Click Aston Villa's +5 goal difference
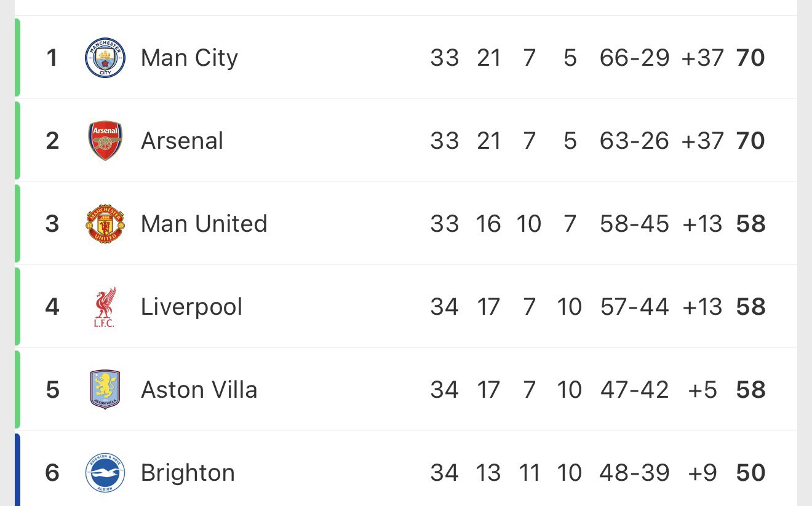Screen dimensions: 812x506 (703, 390)
